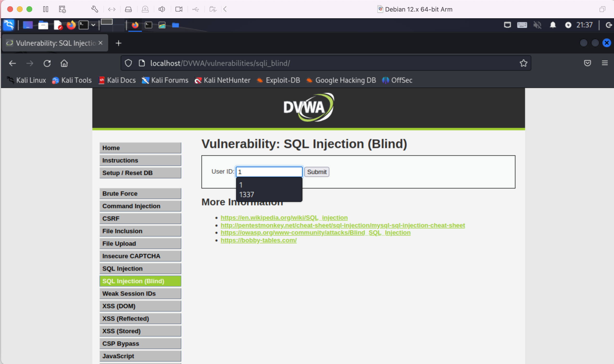Click the Submit button
614x364 pixels.
[x=317, y=172]
